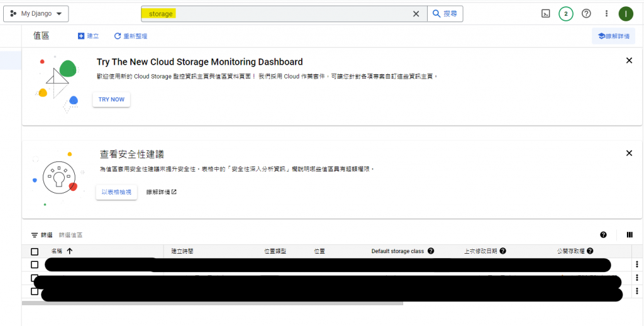Toggle the third bucket row checkbox
644x326 pixels.
35,291
